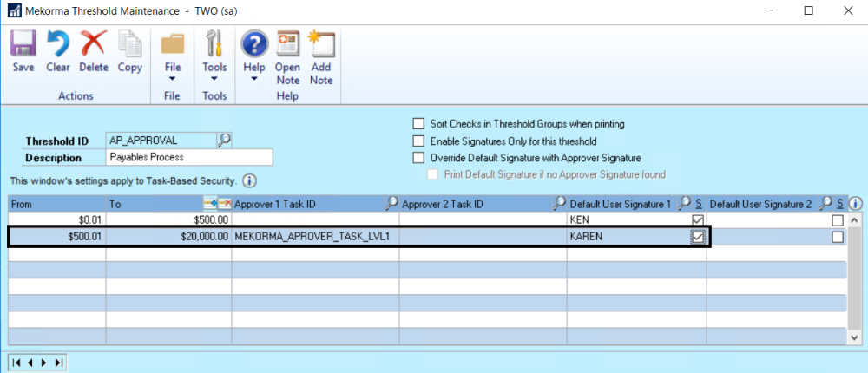Click S link in Signature 1 header
Image resolution: width=868 pixels, height=373 pixels.
[699, 204]
